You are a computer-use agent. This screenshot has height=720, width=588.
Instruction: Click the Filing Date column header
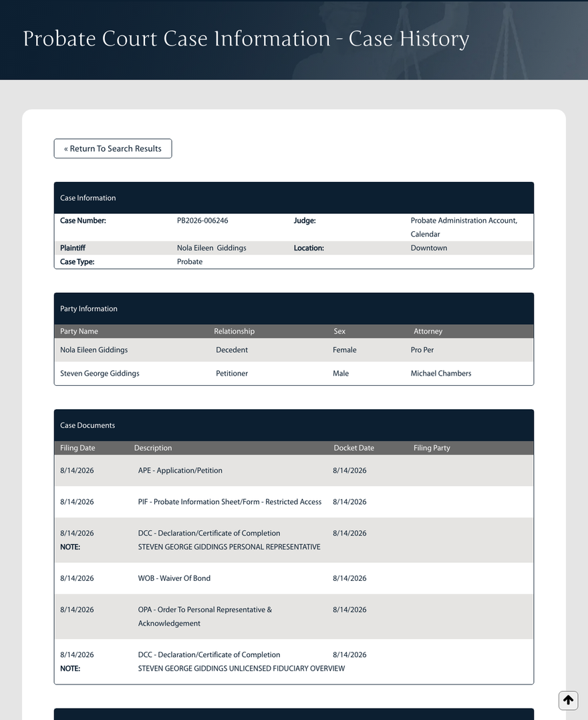point(78,448)
